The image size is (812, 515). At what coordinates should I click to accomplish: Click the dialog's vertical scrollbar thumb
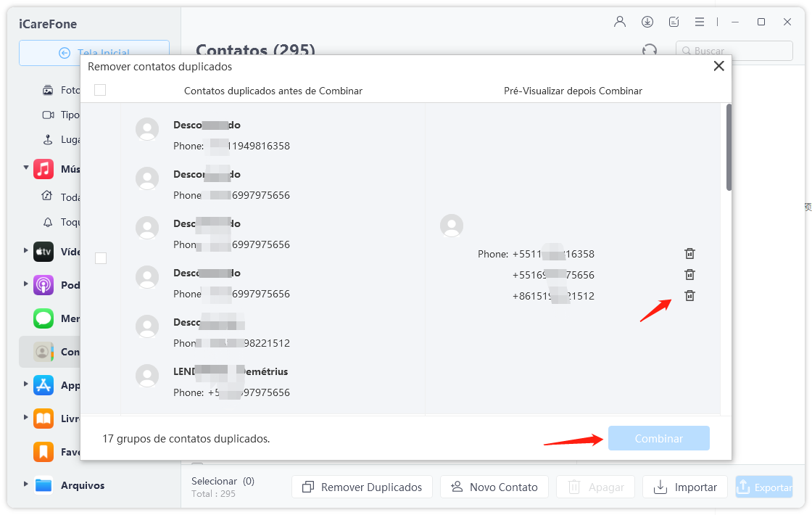729,147
